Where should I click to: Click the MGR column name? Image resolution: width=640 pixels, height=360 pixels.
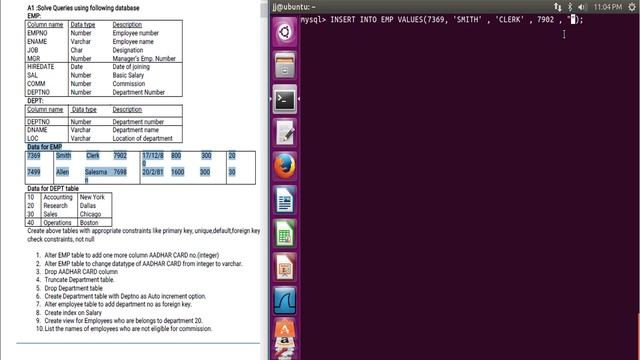pos(33,58)
